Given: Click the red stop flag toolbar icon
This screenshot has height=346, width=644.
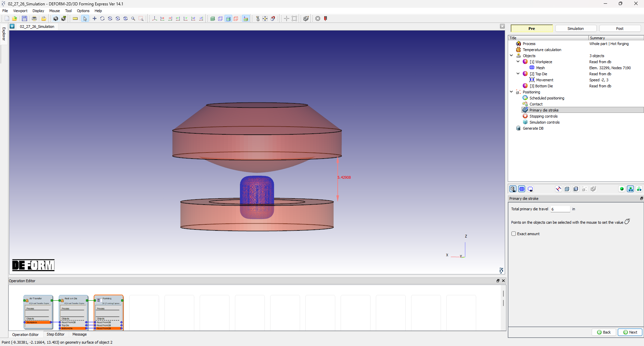Looking at the screenshot, I should click(326, 18).
